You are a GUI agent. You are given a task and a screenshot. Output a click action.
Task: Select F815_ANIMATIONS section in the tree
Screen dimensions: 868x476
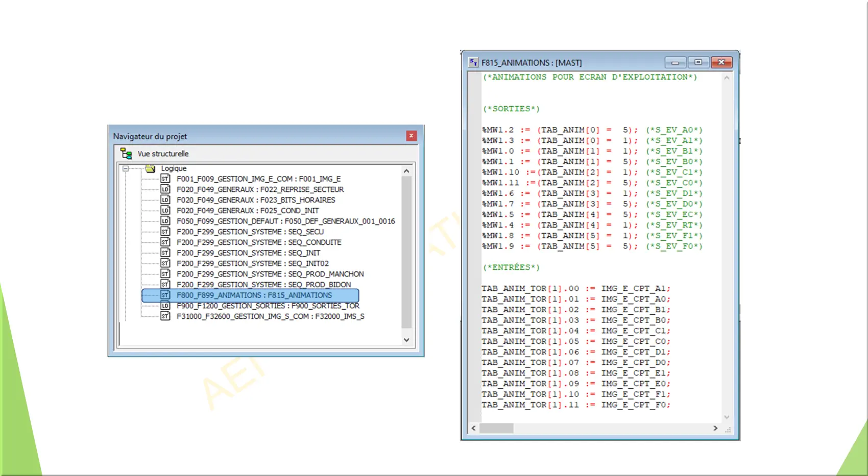[254, 295]
